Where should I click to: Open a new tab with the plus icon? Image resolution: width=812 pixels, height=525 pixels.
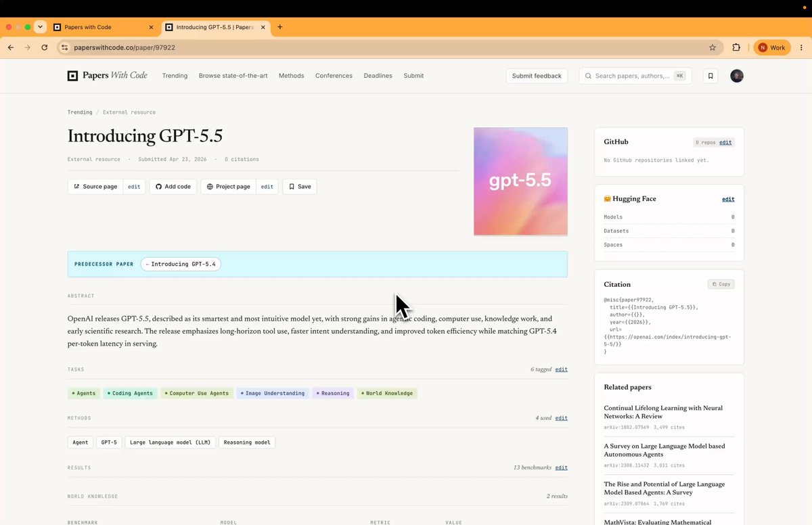point(280,27)
